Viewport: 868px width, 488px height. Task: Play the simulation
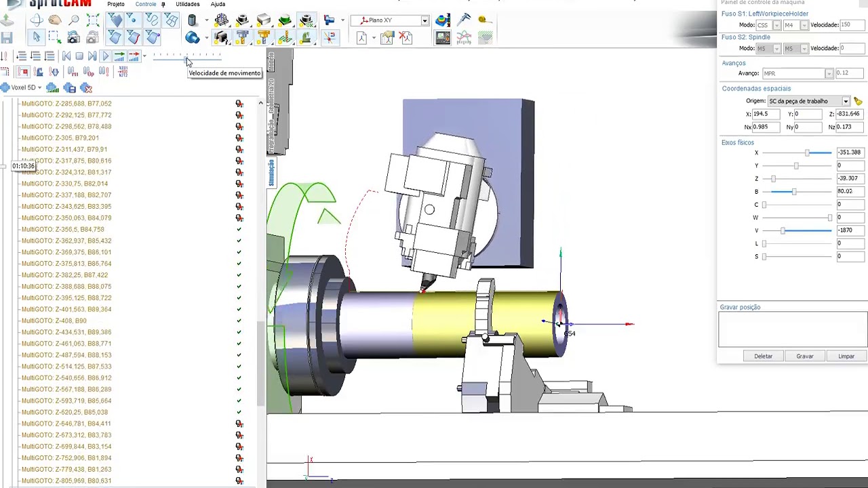(105, 56)
